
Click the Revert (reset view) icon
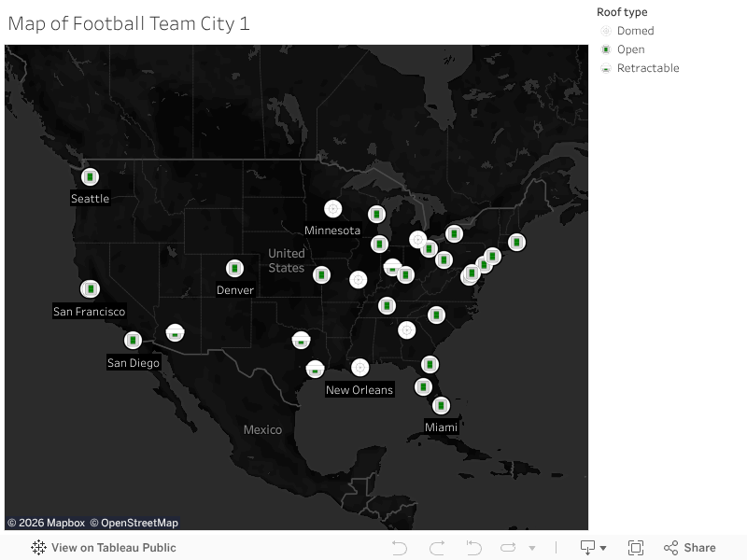pos(473,548)
